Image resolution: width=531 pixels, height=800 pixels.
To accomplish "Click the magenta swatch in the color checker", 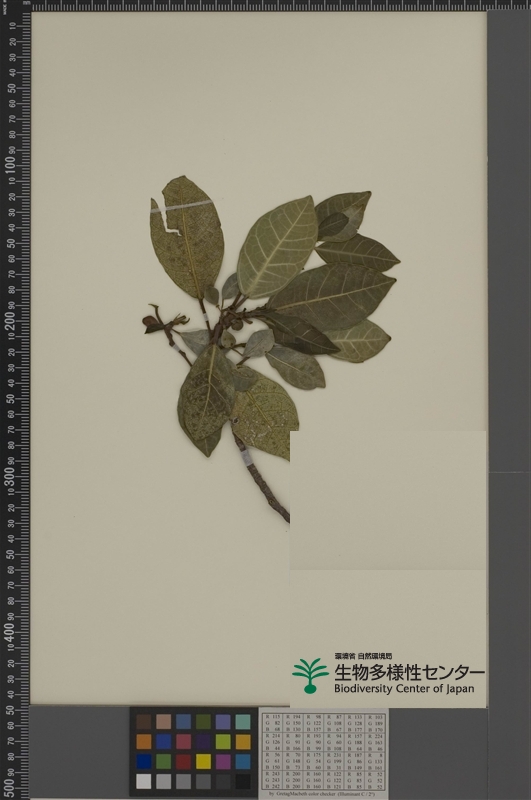I will (x=223, y=761).
